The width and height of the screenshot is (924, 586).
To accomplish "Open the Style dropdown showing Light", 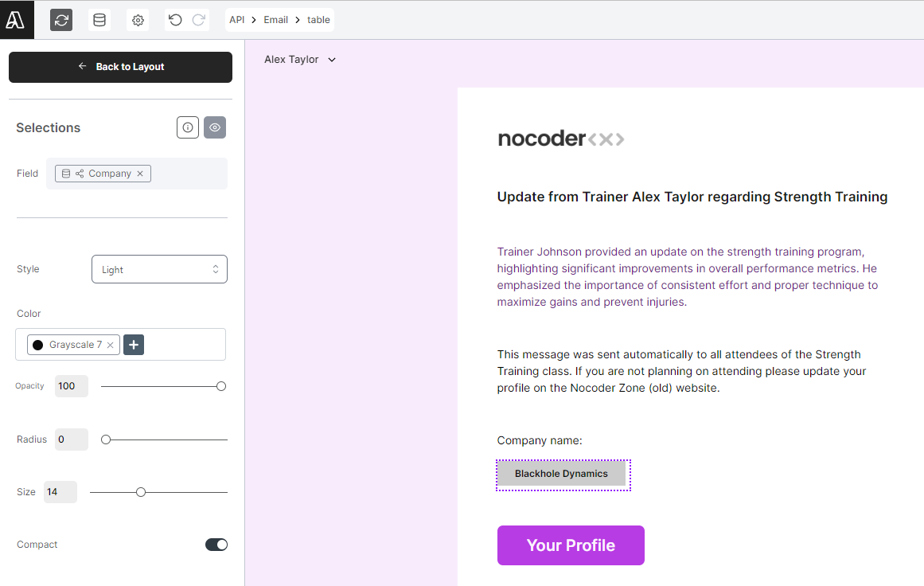I will point(159,269).
